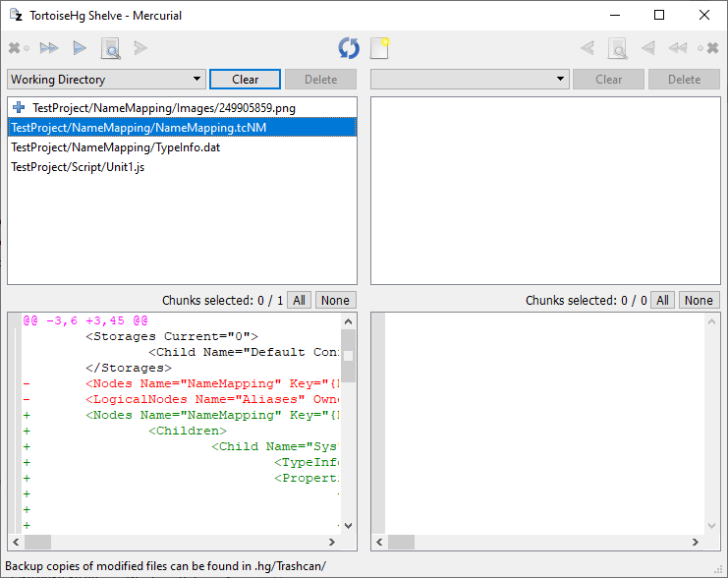Click None button under the left file list

[x=336, y=301]
